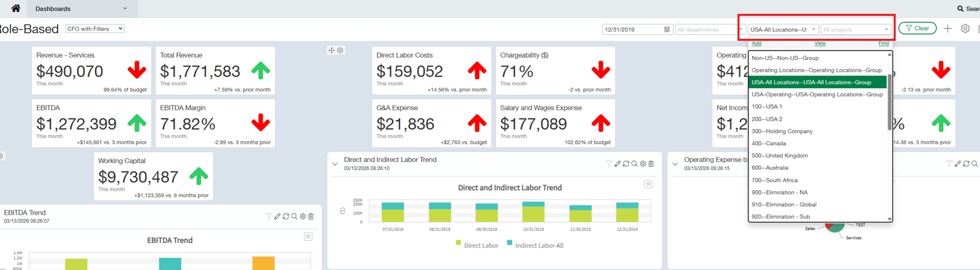
Task: Select 500--United Kingdom location
Action: (x=818, y=156)
